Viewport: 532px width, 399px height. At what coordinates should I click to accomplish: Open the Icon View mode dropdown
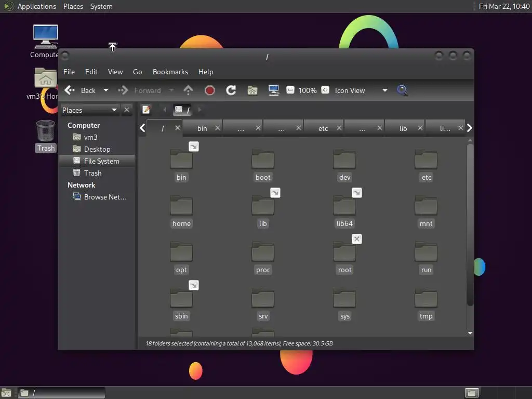click(x=361, y=90)
